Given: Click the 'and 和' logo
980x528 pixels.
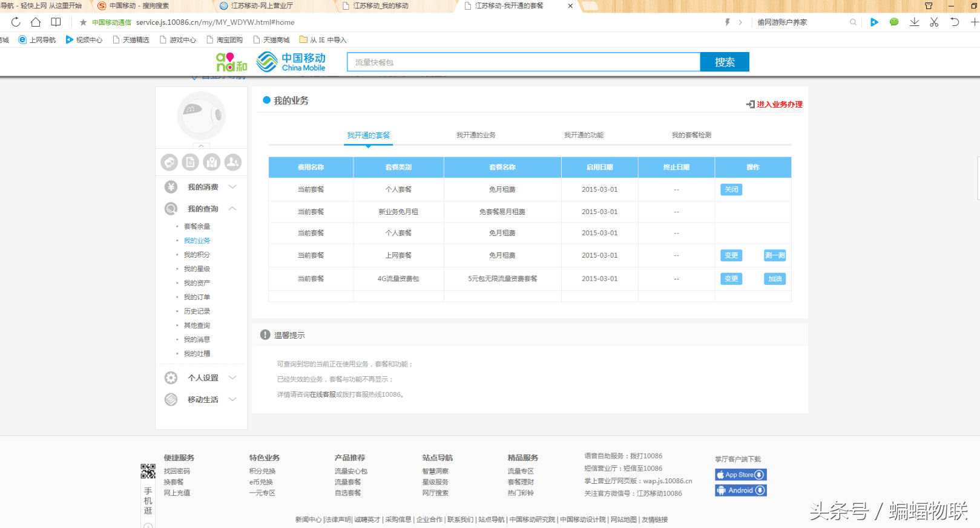Looking at the screenshot, I should (x=232, y=62).
